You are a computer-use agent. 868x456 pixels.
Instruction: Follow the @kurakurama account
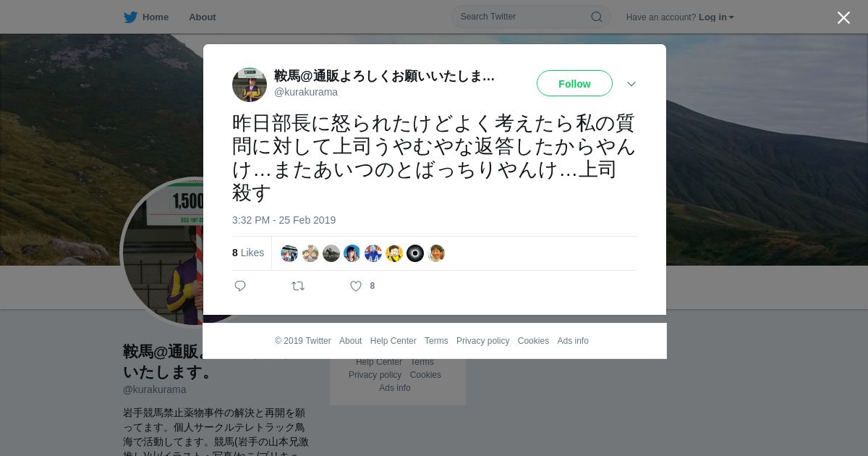574,83
